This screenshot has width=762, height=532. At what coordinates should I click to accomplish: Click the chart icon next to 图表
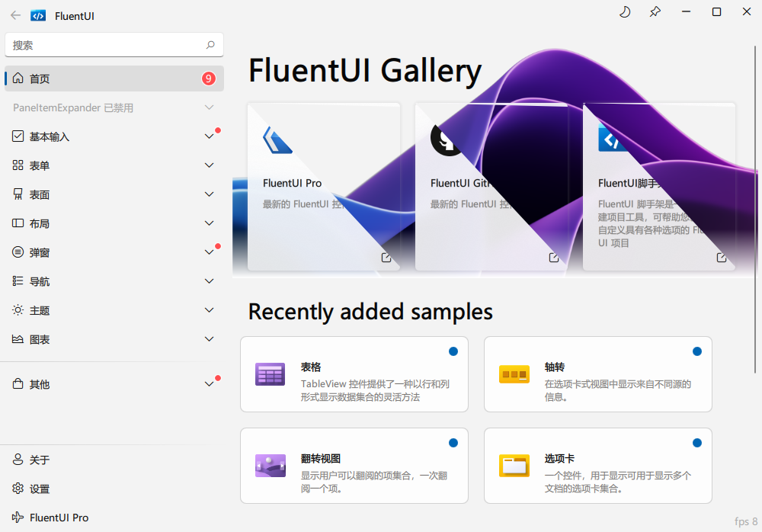(18, 339)
